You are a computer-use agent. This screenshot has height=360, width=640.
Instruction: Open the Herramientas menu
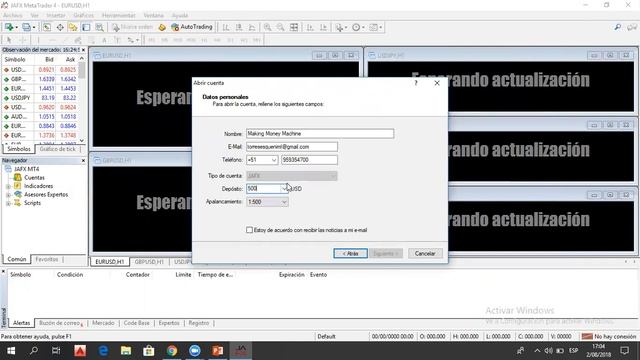118,15
